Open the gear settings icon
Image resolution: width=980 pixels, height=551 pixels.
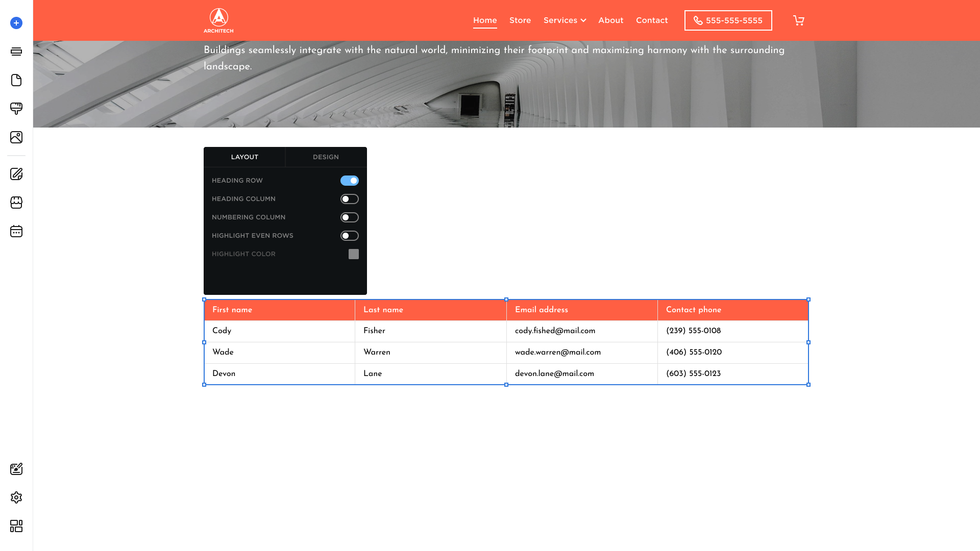coord(16,497)
